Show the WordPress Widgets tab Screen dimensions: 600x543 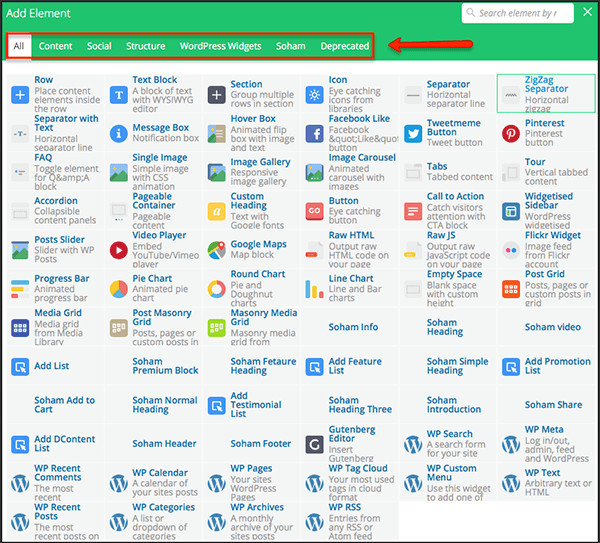coord(220,46)
